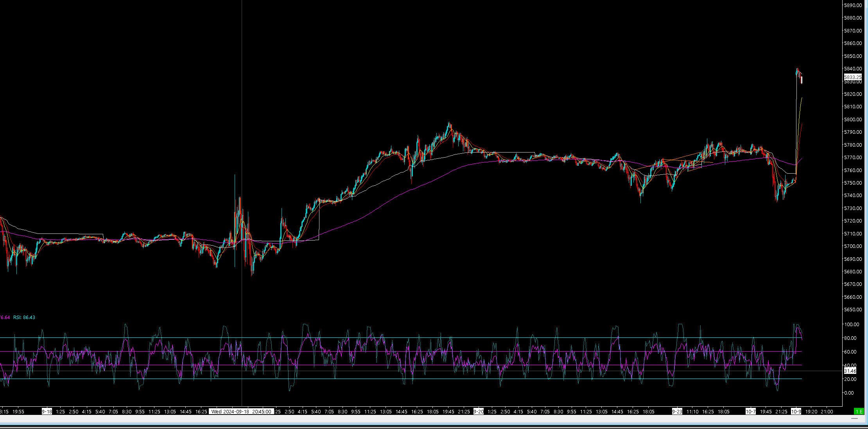Screen dimensions: 868x429
Task: Click the gray dash in bottom-right corner
Action: [855, 418]
